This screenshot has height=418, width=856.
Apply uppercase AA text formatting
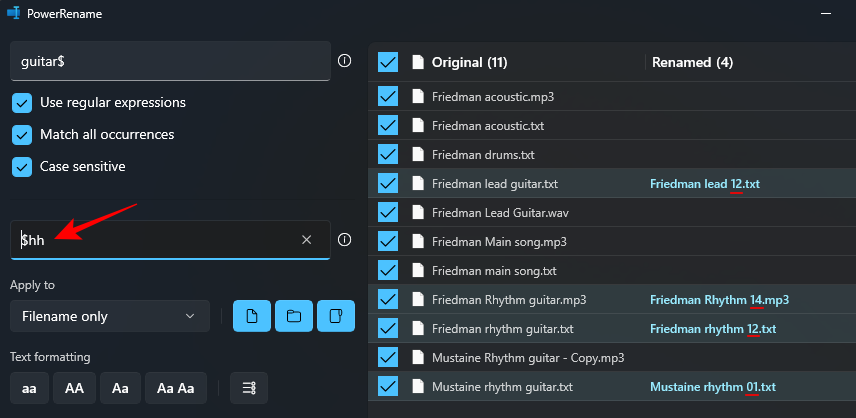click(x=74, y=388)
